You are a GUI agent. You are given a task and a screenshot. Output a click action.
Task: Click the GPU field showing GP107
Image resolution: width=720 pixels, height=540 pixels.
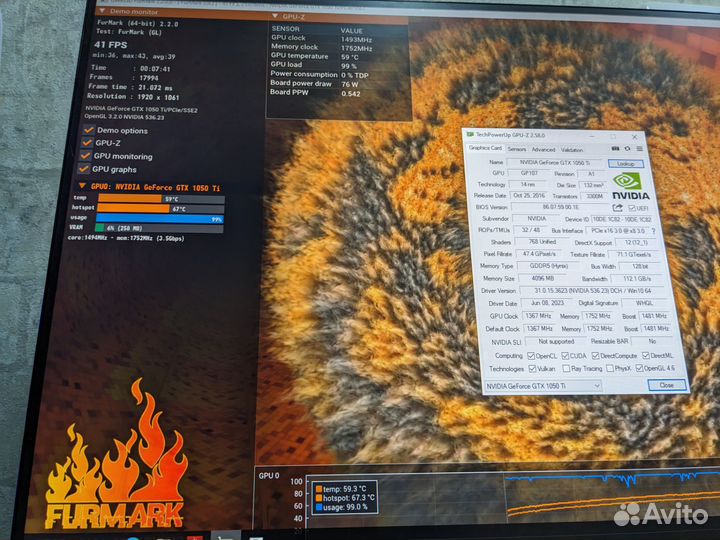tap(529, 173)
